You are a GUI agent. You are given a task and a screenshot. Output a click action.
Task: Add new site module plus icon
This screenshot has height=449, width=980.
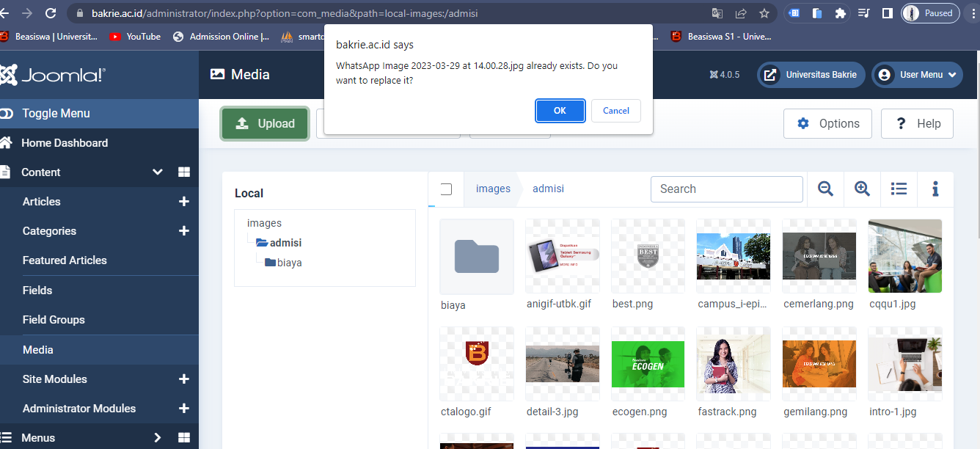pyautogui.click(x=183, y=379)
